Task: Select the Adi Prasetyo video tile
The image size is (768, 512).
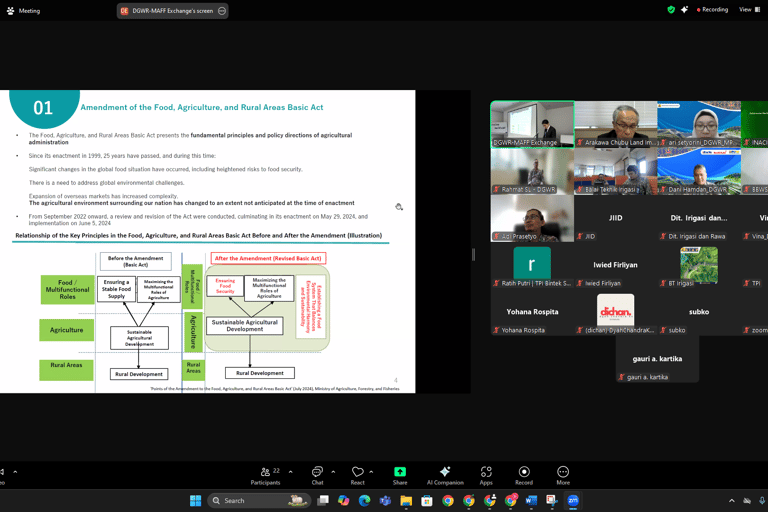Action: tap(532, 218)
